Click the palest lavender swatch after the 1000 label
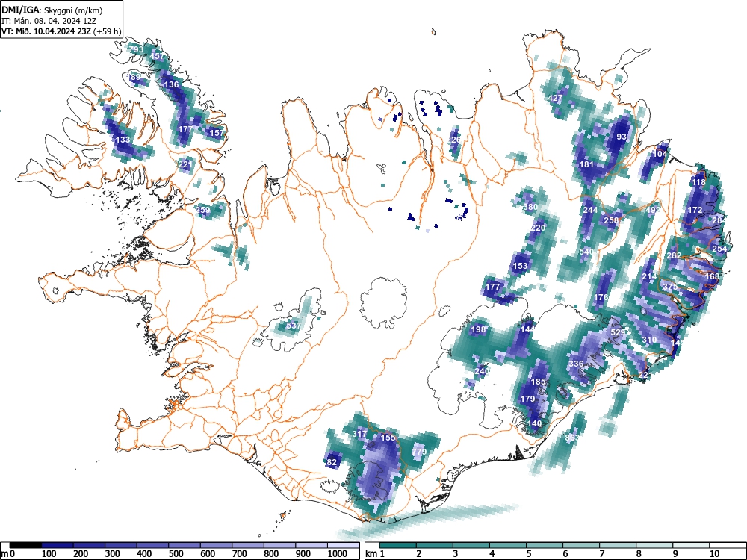747x560 pixels. 343,545
